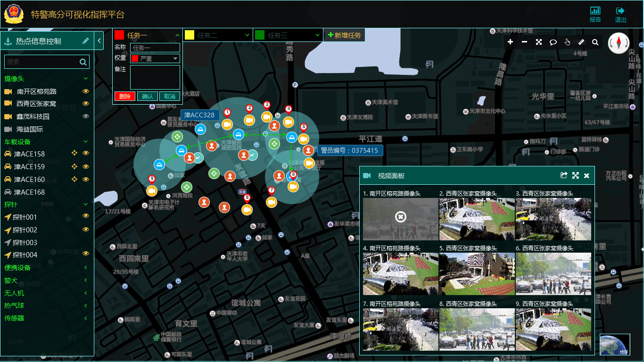Image resolution: width=644 pixels, height=362 pixels.
Task: Click the compass icon on map
Action: coord(618,43)
